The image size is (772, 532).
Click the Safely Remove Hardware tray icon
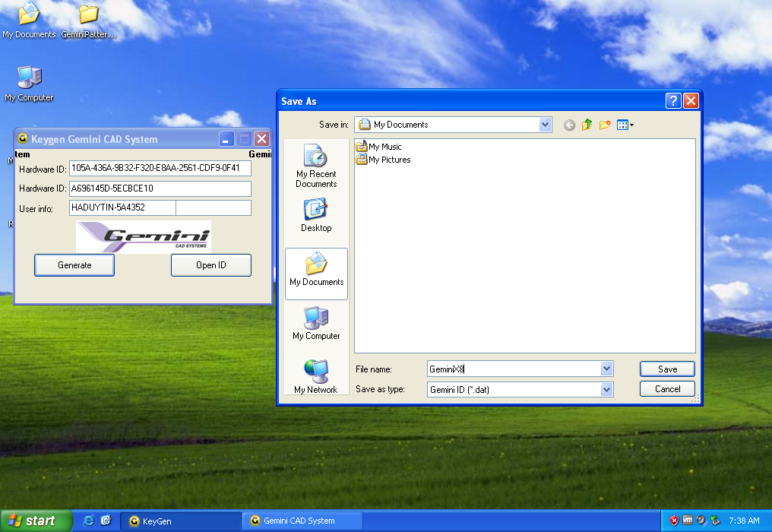click(715, 520)
